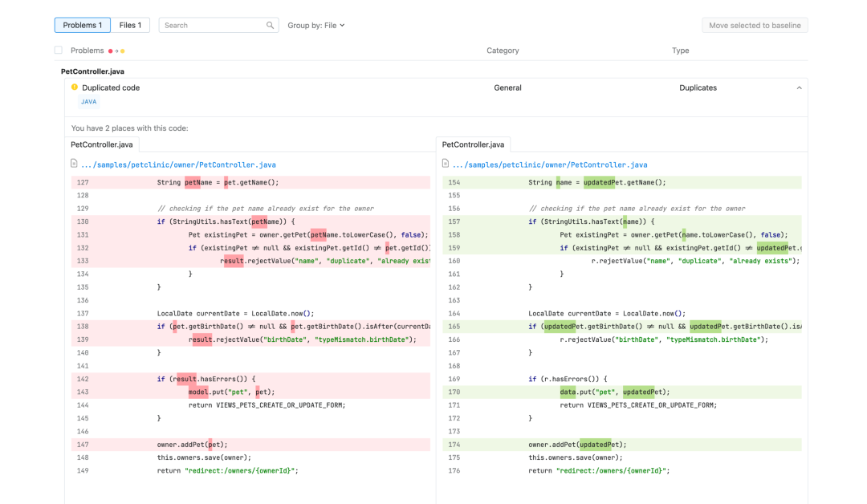Screen dimensions: 867x504
Task: Switch to the Files 1 tab
Action: [x=130, y=26]
